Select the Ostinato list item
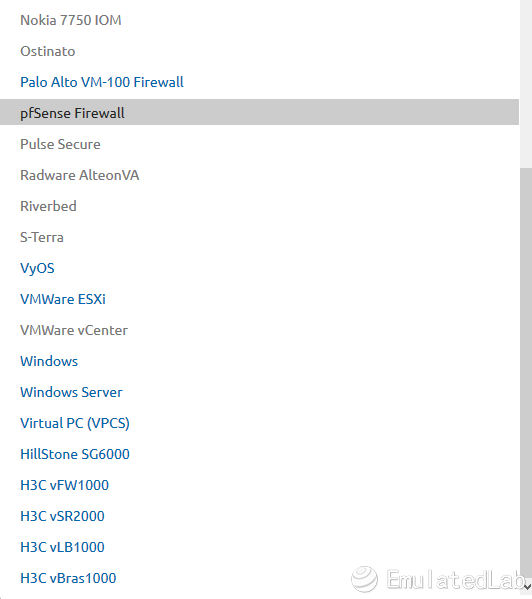The width and height of the screenshot is (532, 599). pyautogui.click(x=259, y=51)
